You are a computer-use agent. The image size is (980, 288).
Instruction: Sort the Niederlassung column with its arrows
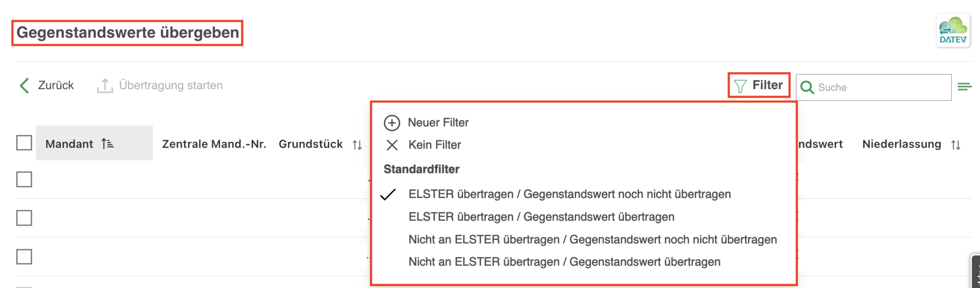(956, 145)
